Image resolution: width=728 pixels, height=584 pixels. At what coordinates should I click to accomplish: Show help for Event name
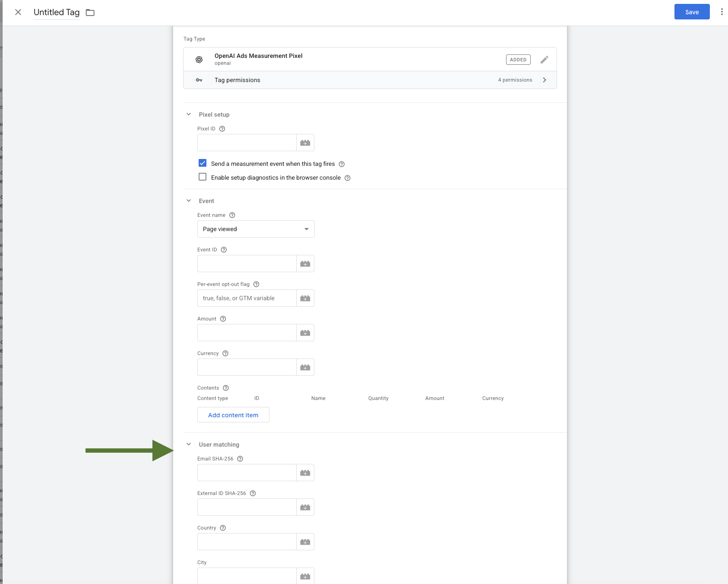(x=232, y=215)
